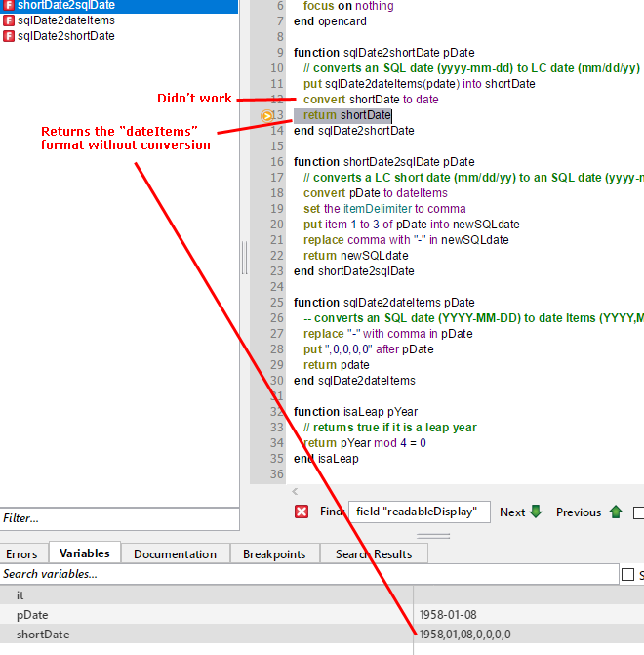Click the 'return pYear mod 4 = 0' line
The height and width of the screenshot is (655, 644).
point(364,443)
